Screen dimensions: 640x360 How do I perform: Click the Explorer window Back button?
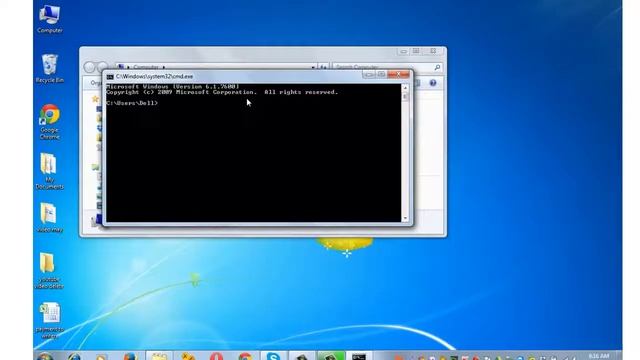point(89,67)
